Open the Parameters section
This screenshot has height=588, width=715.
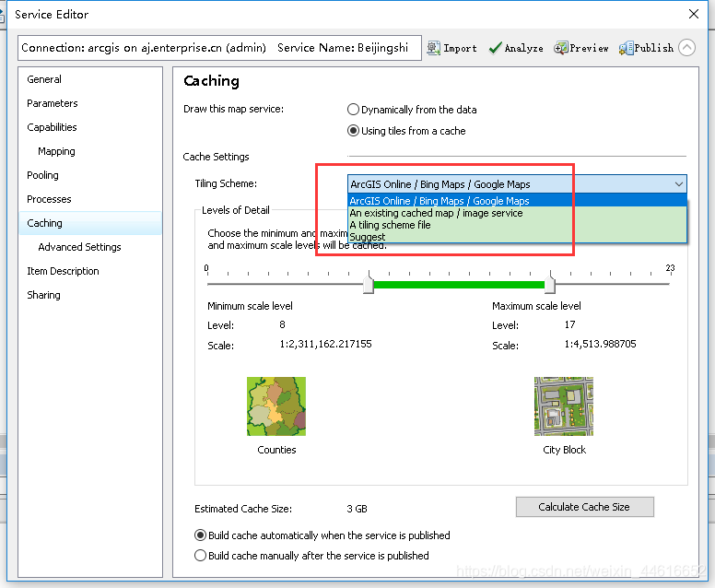(52, 103)
